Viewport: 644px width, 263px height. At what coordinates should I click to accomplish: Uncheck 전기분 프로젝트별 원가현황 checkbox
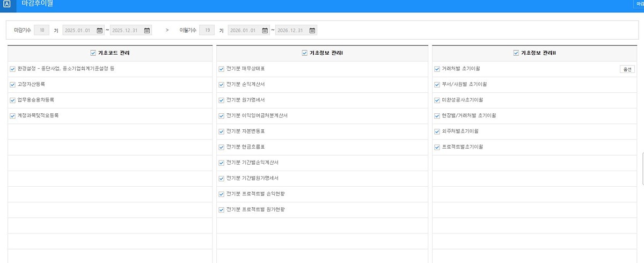(221, 210)
